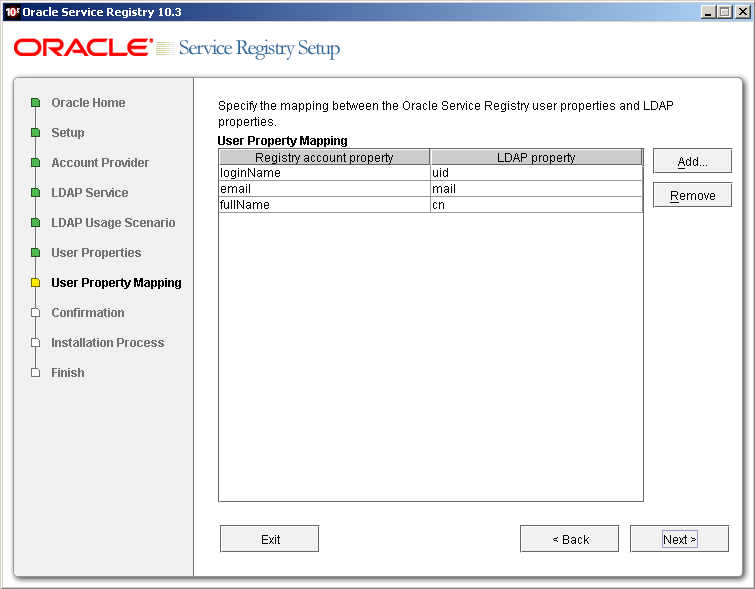The height and width of the screenshot is (589, 755).
Task: Select the uid LDAP property cell
Action: pos(536,173)
